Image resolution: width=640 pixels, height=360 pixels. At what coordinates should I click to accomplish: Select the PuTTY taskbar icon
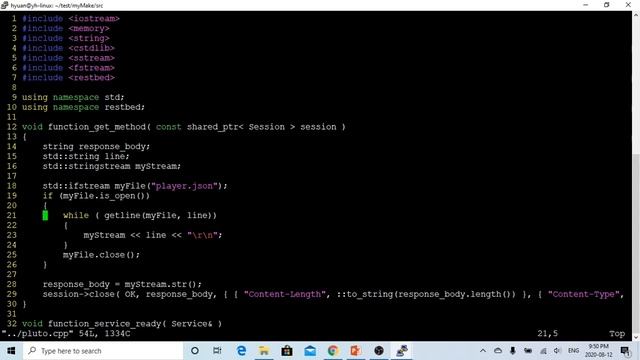(x=402, y=351)
